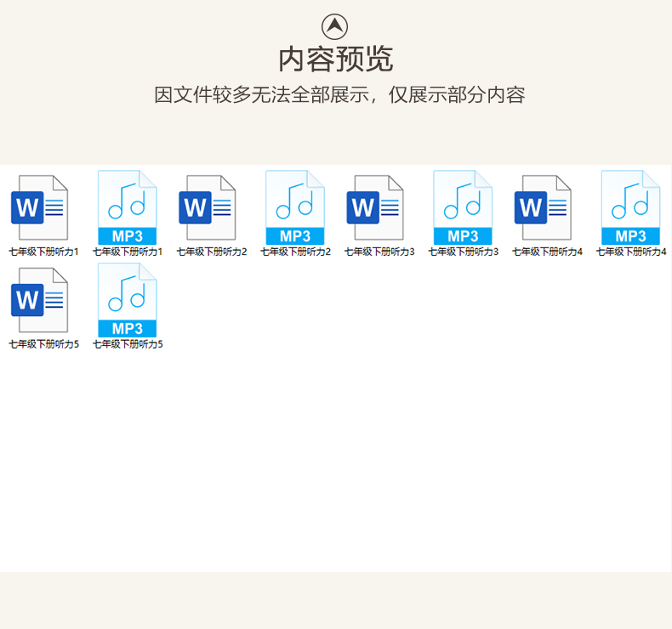Select the label 七年级下册听力4 under the Word icon
This screenshot has width=672, height=629.
point(548,252)
